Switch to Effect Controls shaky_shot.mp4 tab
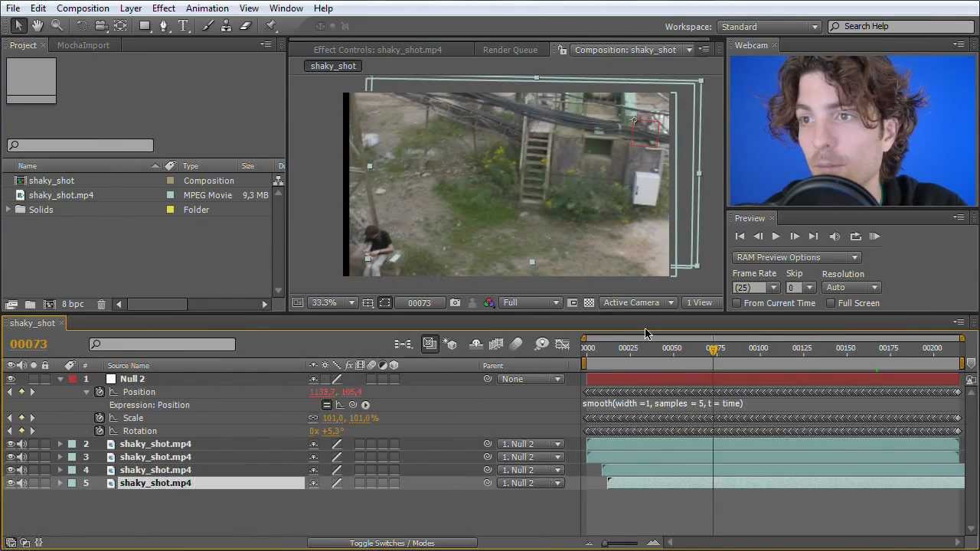The height and width of the screenshot is (551, 980). [x=377, y=50]
